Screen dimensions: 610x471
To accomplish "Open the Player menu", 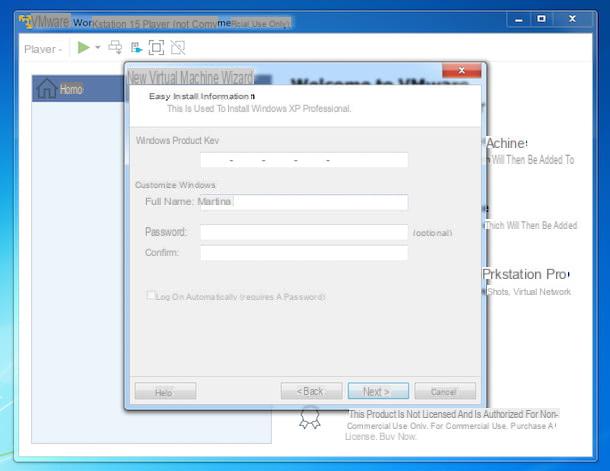I will [x=43, y=49].
